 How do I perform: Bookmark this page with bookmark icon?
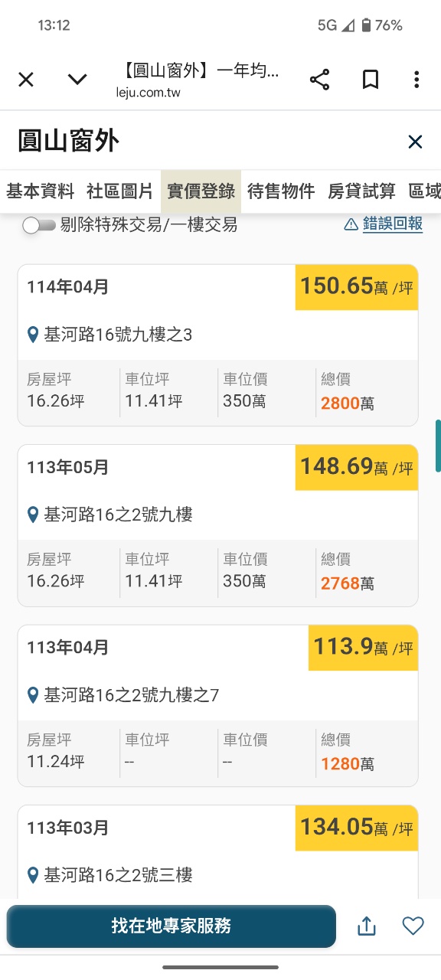[371, 80]
